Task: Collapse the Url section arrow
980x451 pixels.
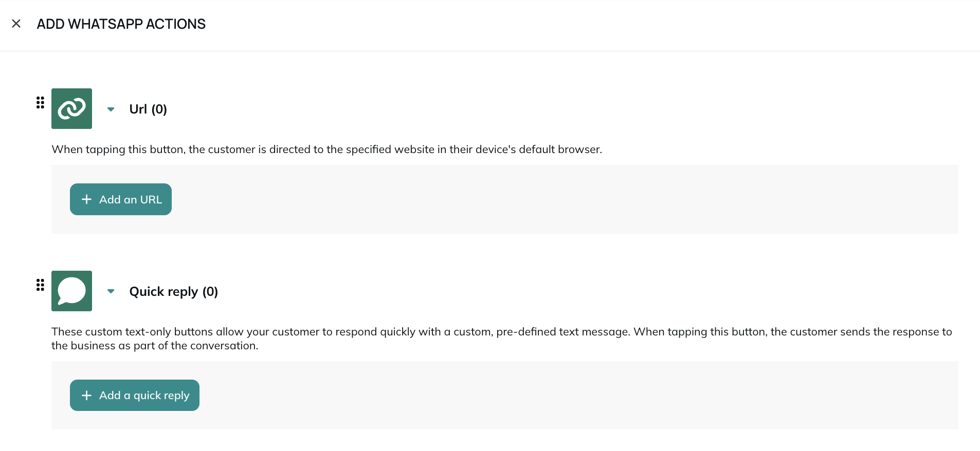Action: click(x=111, y=109)
